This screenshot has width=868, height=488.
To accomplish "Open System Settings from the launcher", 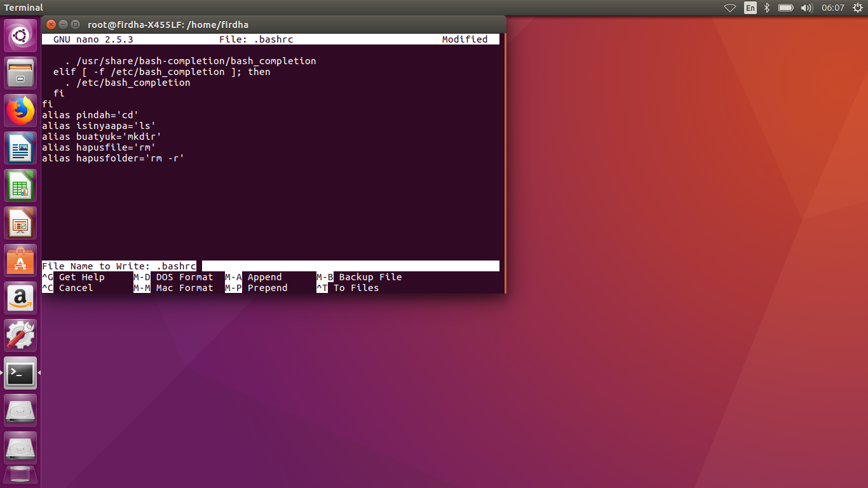I will tap(20, 335).
